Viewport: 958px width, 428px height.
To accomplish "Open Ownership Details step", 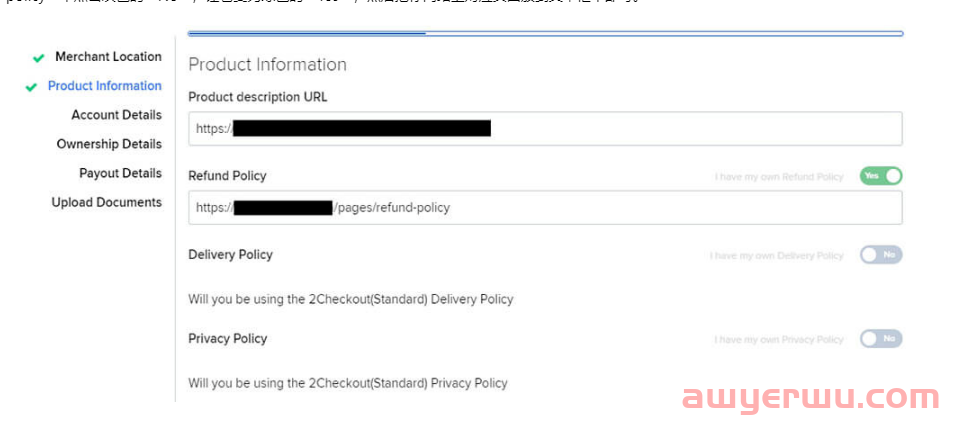I will 109,144.
